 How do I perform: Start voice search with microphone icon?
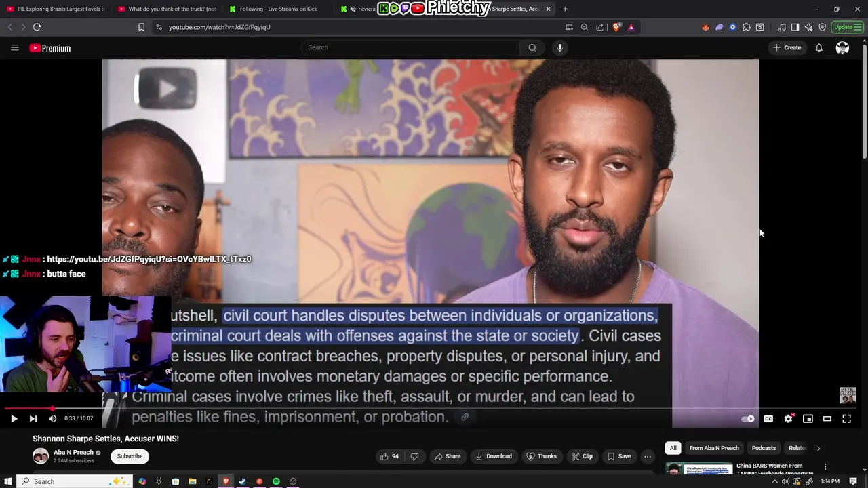[559, 47]
